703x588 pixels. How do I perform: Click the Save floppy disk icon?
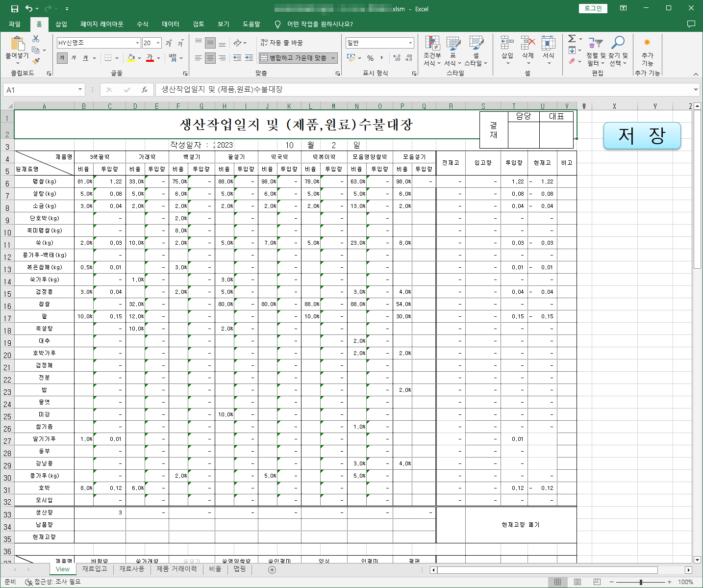pos(15,9)
